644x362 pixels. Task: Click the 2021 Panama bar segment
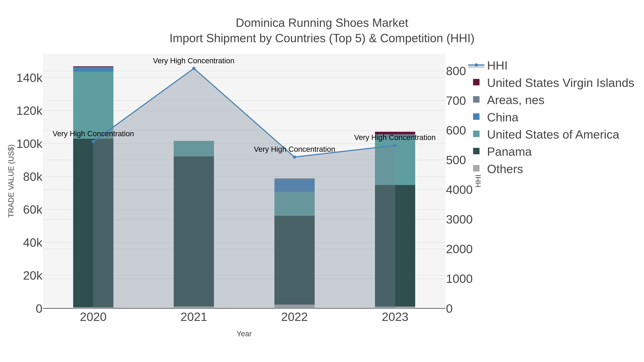(194, 231)
